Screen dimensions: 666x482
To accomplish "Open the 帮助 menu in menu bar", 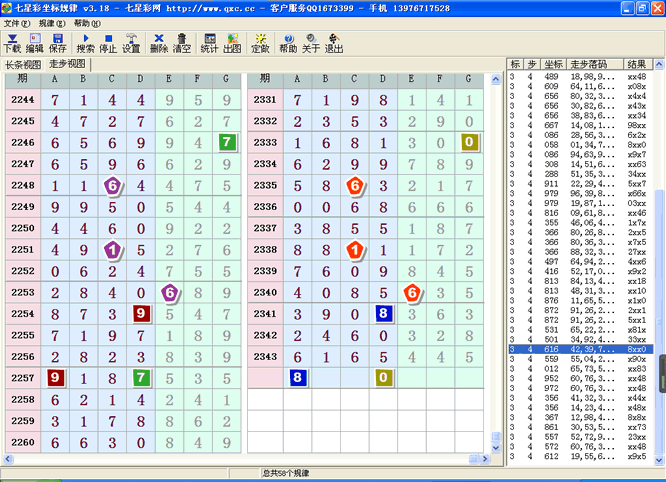I will click(87, 23).
